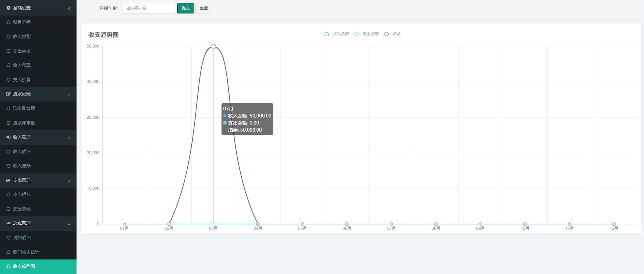This screenshot has height=274, width=644.
Task: Collapse the 收入管理 section via its chevron
Action: [x=69, y=138]
